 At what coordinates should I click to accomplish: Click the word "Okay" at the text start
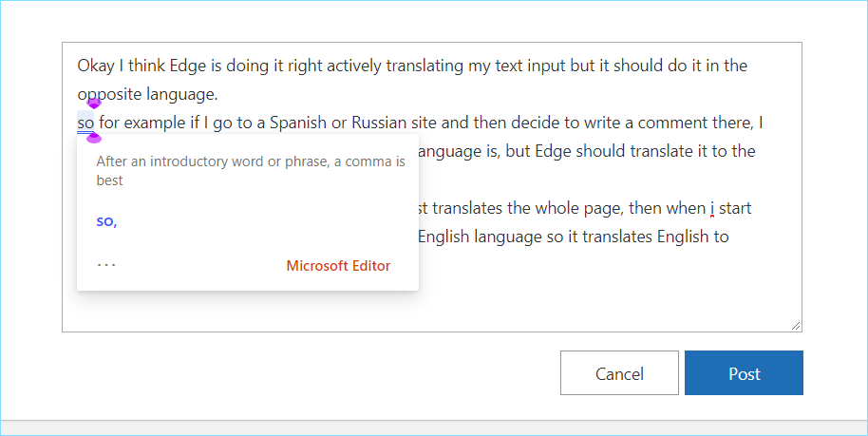[95, 66]
